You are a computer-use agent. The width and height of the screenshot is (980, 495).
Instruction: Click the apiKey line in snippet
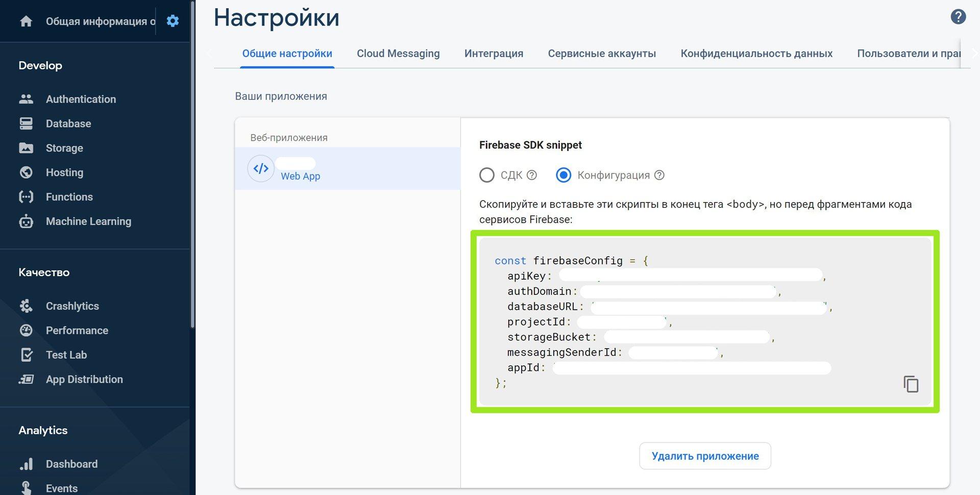tap(667, 276)
